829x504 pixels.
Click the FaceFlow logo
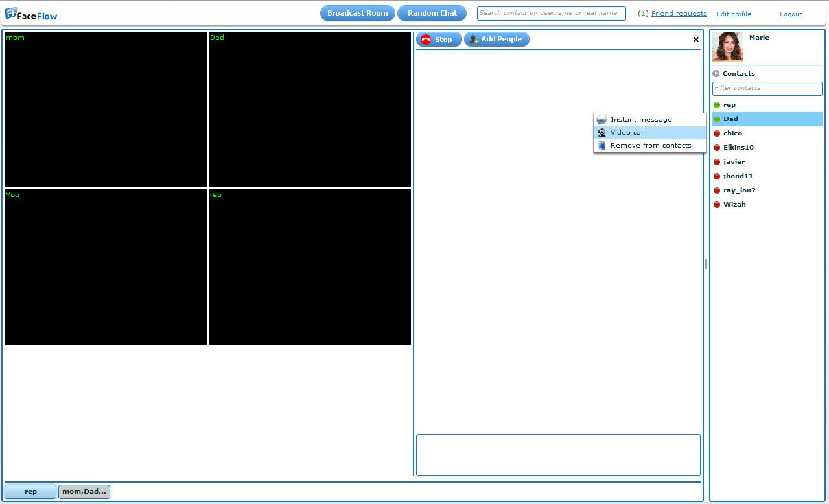tap(31, 14)
